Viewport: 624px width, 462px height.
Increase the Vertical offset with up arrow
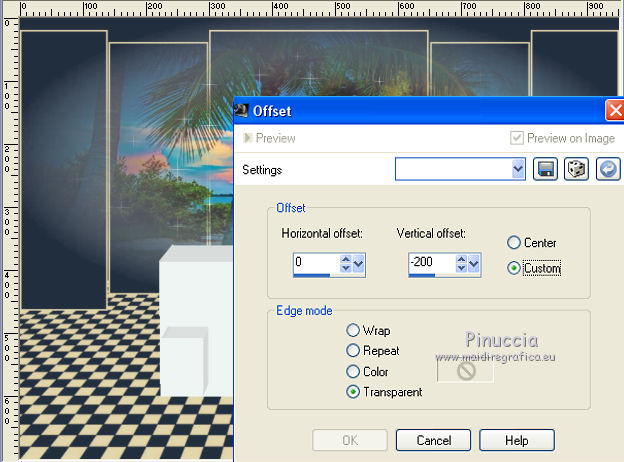coord(461,259)
